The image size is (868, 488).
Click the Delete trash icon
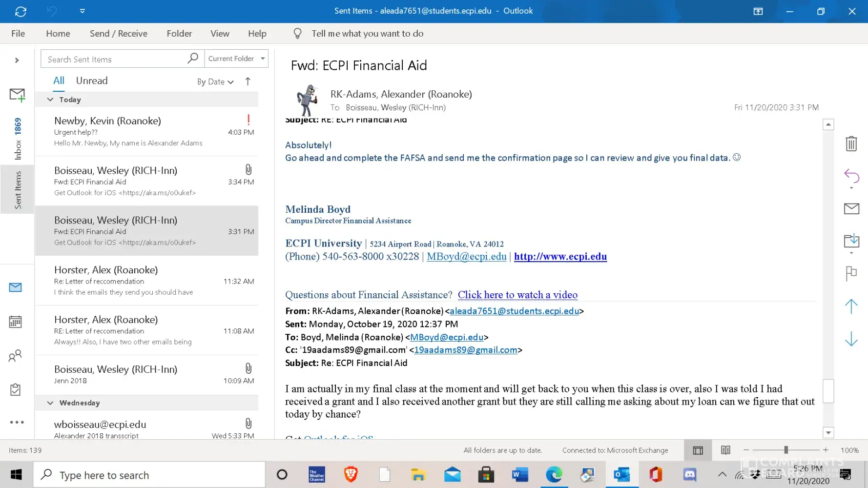(x=851, y=143)
